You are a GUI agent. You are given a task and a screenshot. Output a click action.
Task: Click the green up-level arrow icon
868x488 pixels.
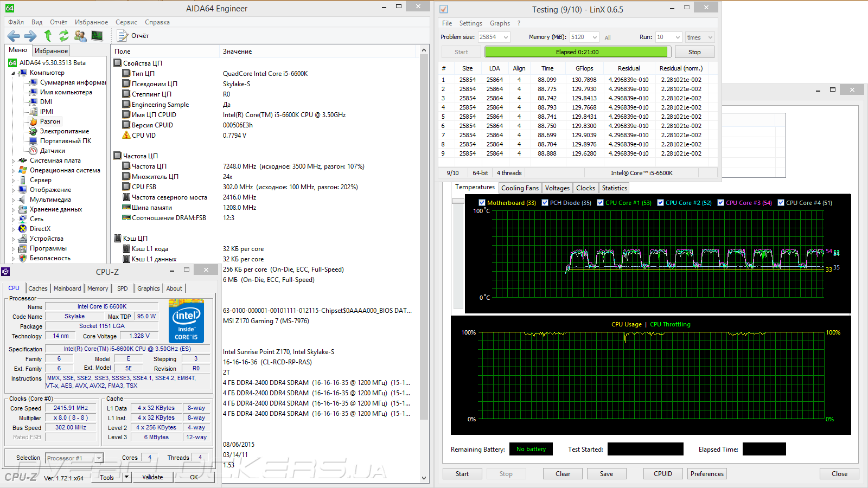pos(48,36)
